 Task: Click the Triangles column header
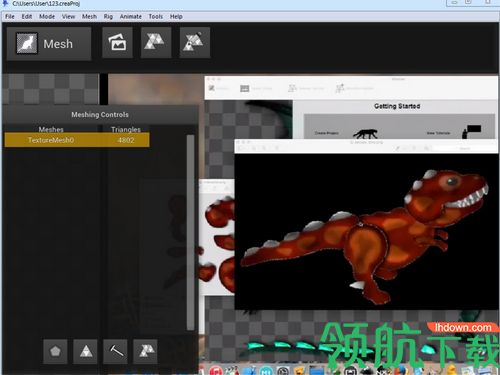coord(126,129)
